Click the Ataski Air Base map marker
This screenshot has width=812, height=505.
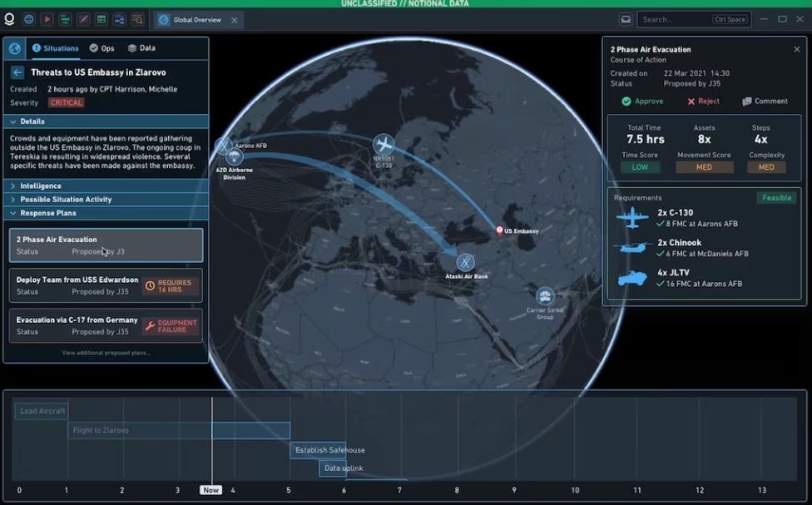(465, 262)
